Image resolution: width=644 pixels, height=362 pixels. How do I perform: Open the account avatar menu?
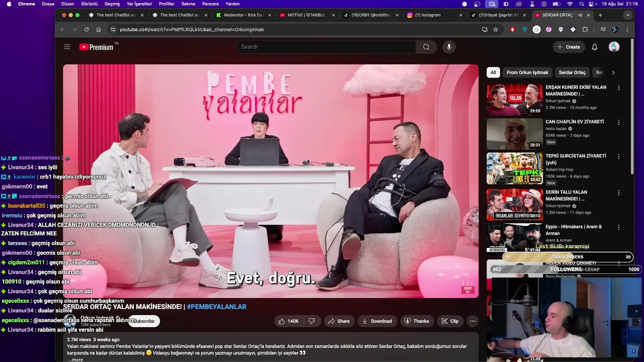614,47
